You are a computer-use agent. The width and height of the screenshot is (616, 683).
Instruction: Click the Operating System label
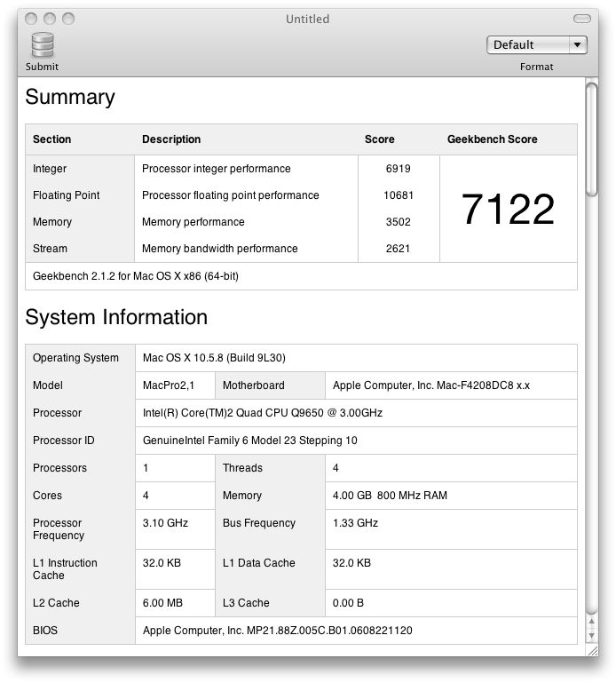click(x=75, y=358)
